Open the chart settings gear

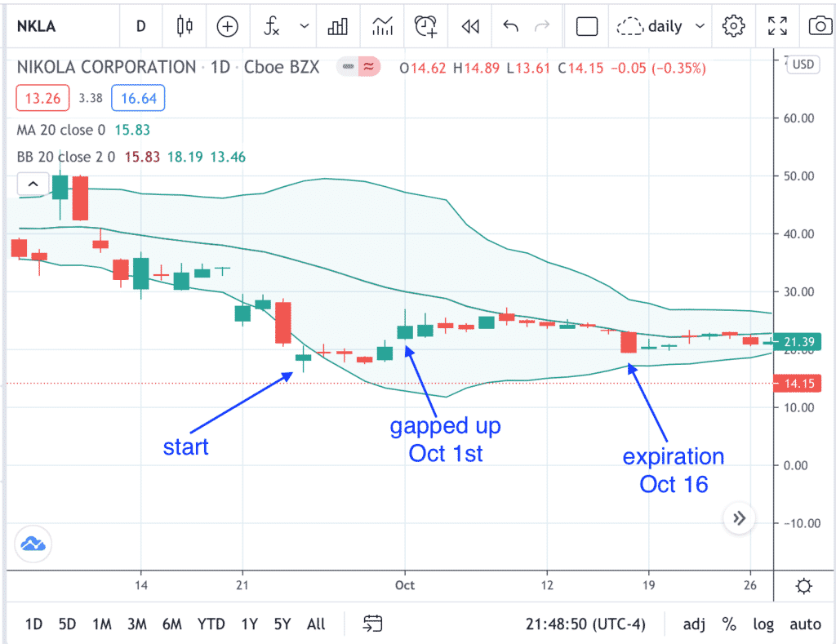733,25
